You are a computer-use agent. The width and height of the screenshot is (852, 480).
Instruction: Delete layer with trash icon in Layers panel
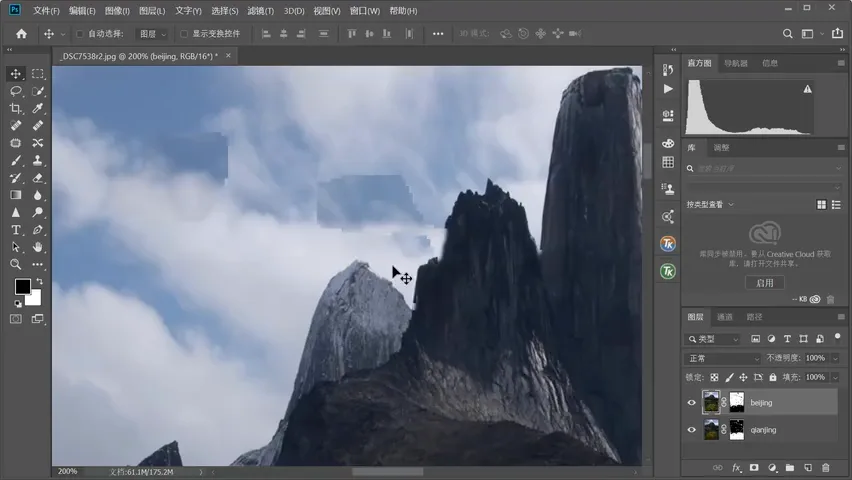point(825,467)
